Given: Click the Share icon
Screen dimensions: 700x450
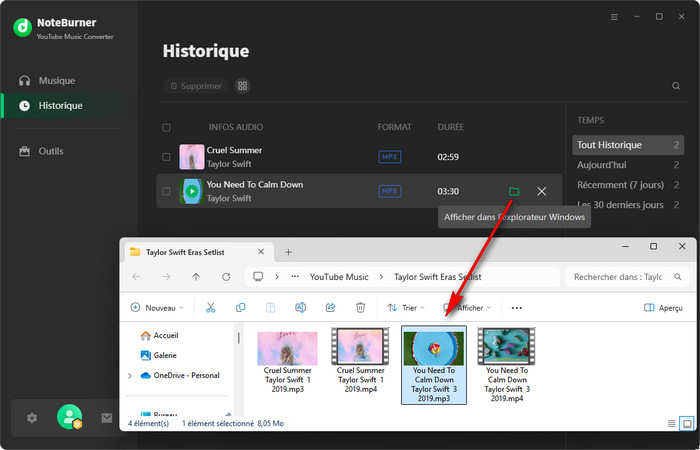Looking at the screenshot, I should (x=330, y=308).
